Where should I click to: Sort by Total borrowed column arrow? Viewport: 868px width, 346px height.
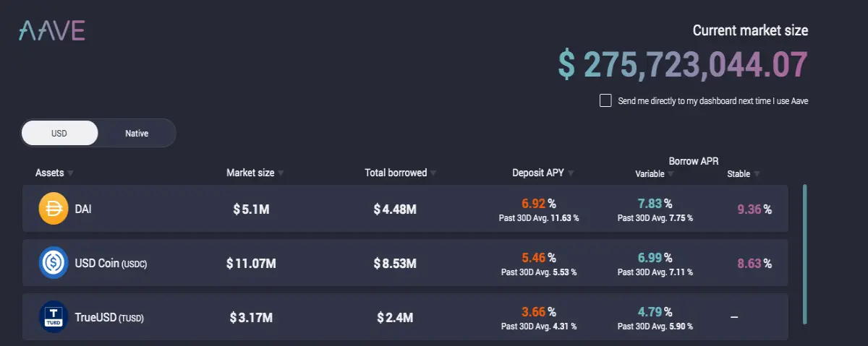click(433, 173)
